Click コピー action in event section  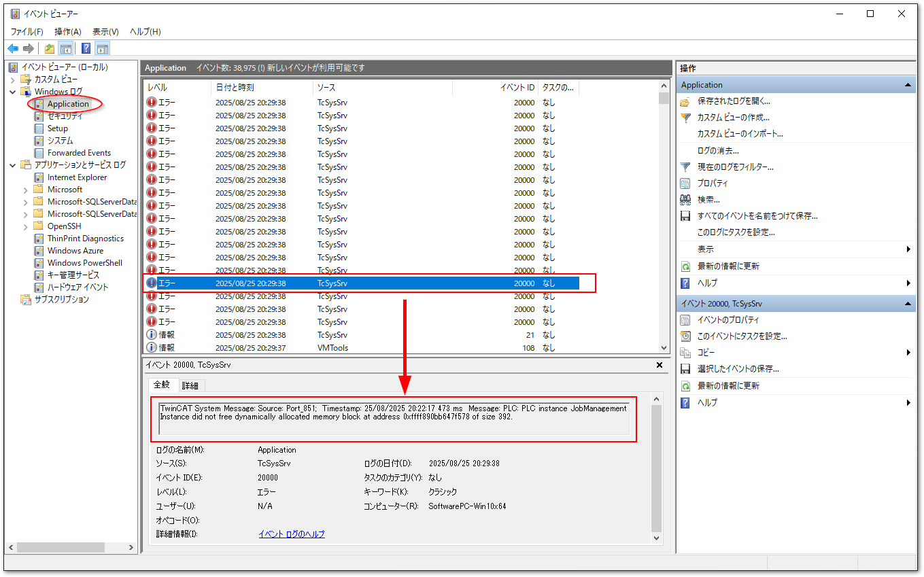point(706,353)
